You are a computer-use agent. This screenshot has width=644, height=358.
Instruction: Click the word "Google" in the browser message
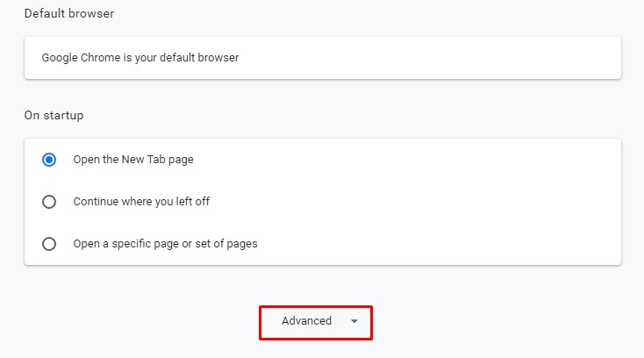coord(60,58)
